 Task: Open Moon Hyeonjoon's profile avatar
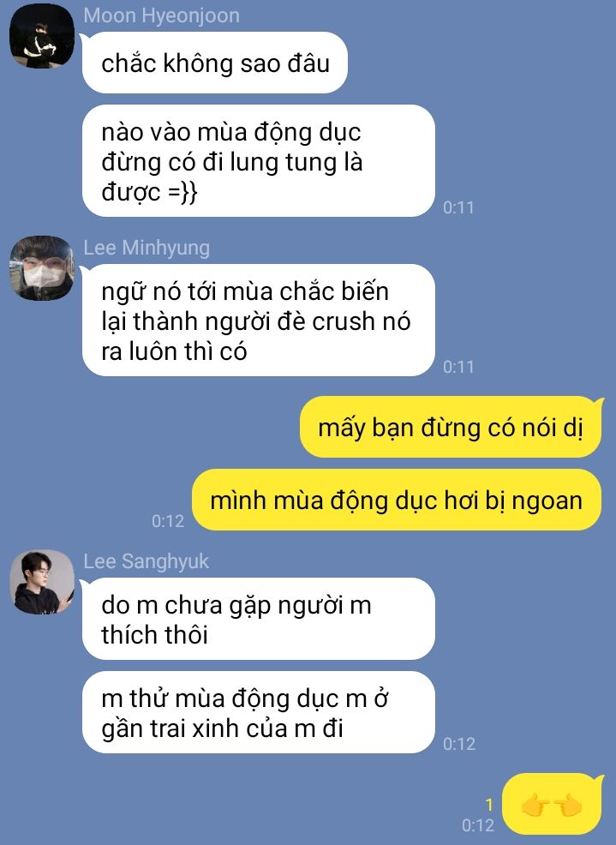coord(42,36)
